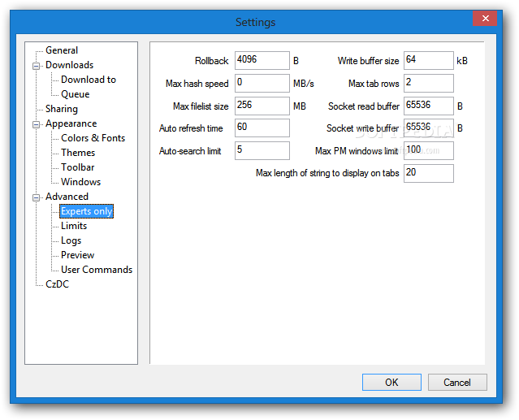Select Download to settings page

pyautogui.click(x=89, y=80)
